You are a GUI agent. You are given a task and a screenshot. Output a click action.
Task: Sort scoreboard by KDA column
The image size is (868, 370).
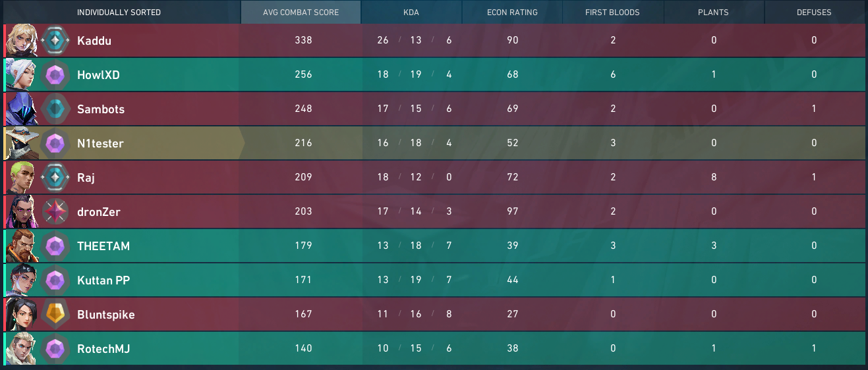coord(411,12)
